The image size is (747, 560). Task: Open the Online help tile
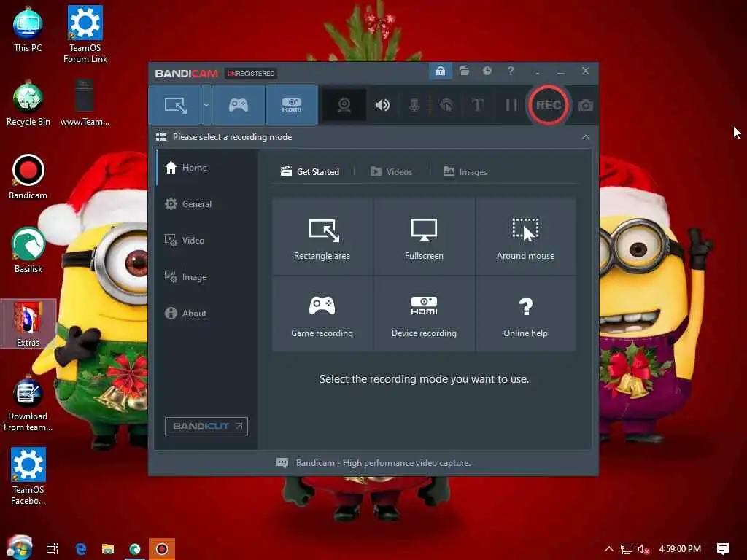[525, 314]
